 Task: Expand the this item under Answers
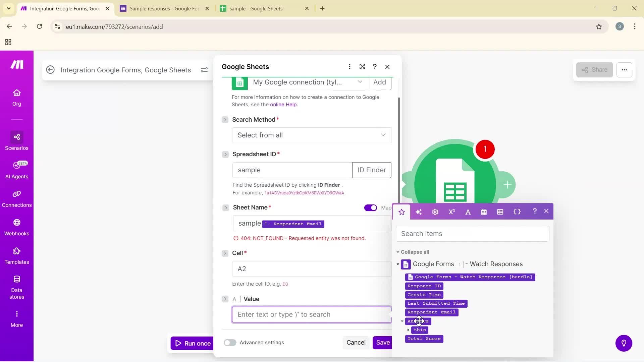tap(409, 330)
